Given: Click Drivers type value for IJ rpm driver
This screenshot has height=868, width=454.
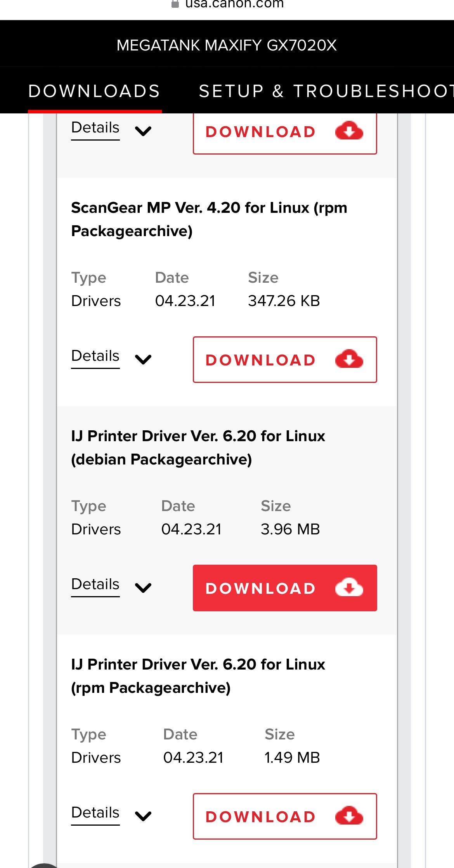Looking at the screenshot, I should pos(96,758).
